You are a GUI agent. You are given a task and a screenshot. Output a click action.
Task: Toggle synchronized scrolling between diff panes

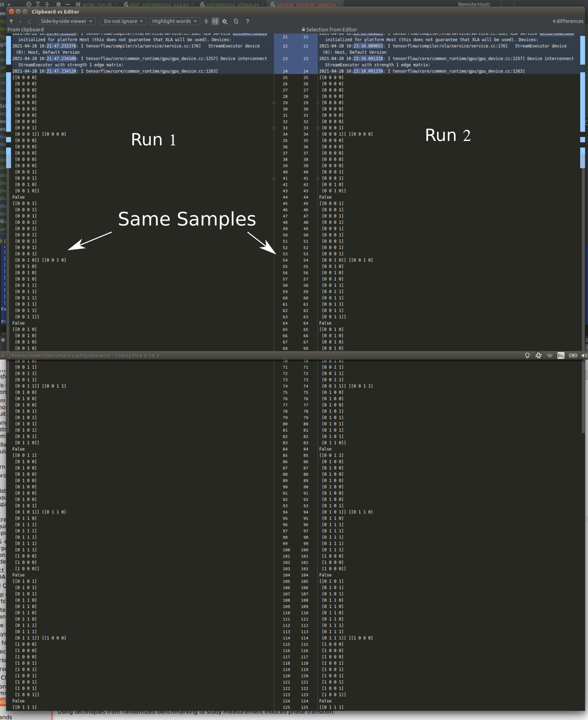pyautogui.click(x=214, y=21)
